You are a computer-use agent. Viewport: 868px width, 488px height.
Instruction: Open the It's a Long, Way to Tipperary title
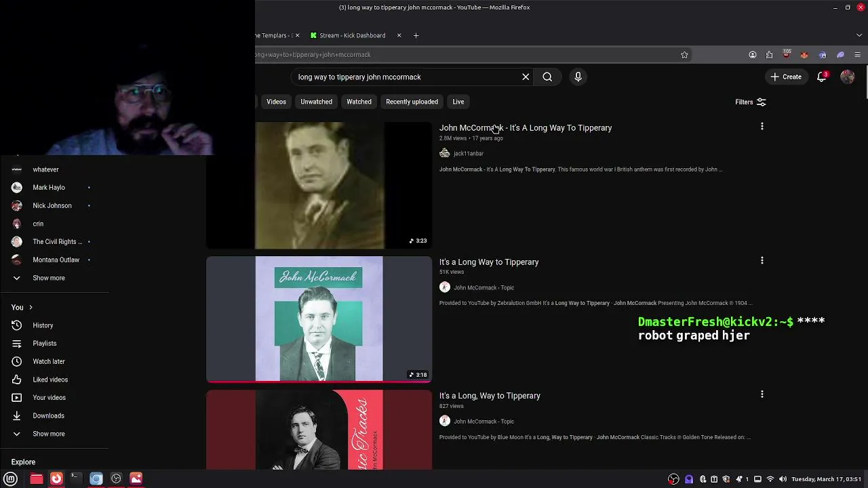point(490,396)
